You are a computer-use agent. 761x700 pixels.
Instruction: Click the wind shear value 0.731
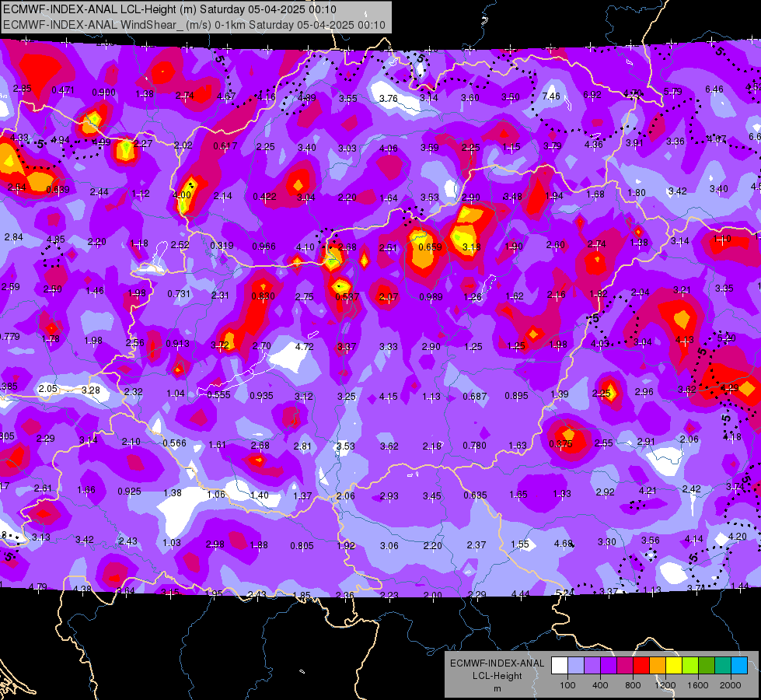tap(179, 294)
